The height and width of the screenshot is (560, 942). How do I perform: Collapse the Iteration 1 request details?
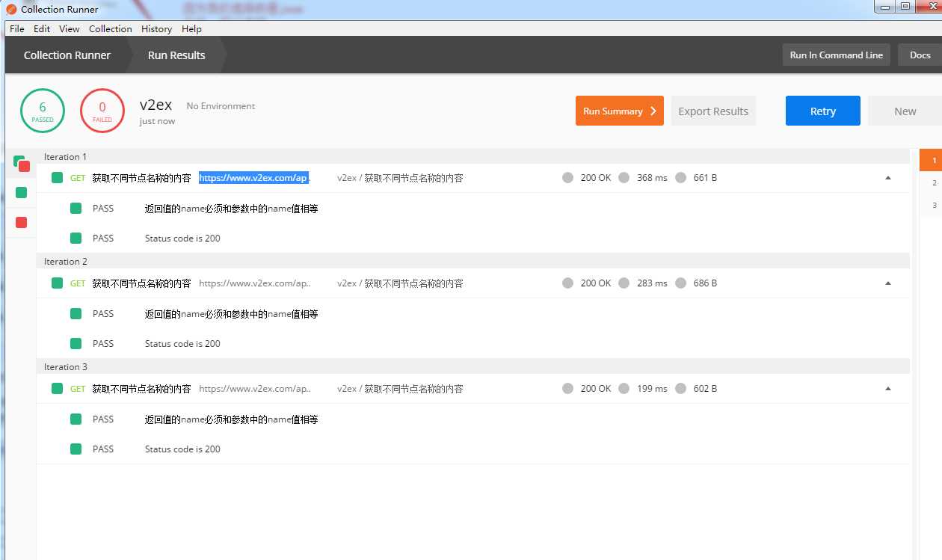[888, 178]
